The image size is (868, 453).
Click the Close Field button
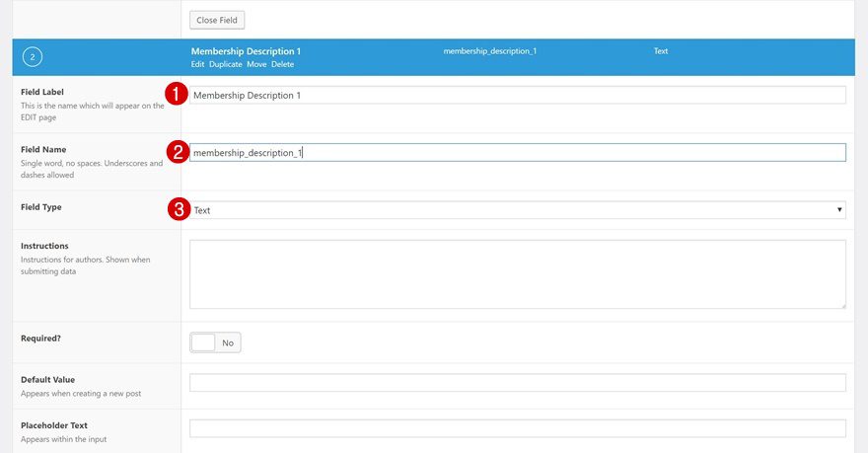[x=217, y=20]
